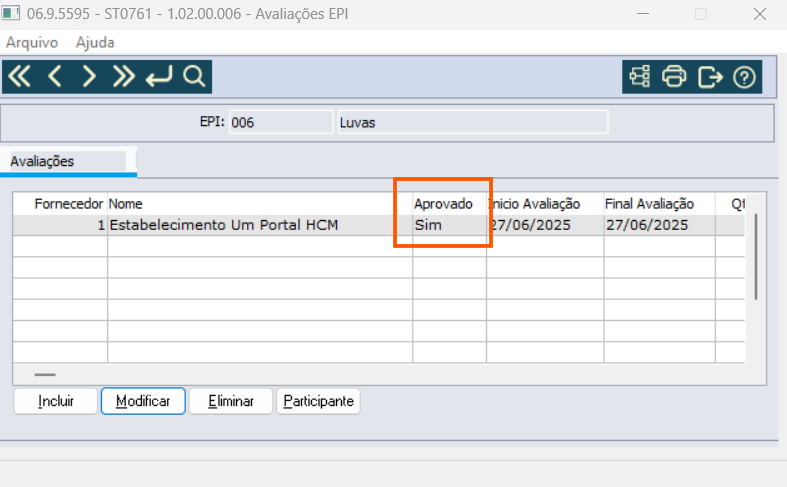787x487 pixels.
Task: Go to previous record arrow
Action: [54, 76]
